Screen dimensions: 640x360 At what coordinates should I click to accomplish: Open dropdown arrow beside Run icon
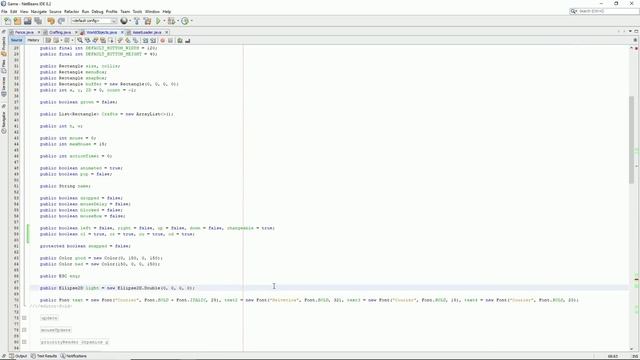164,21
